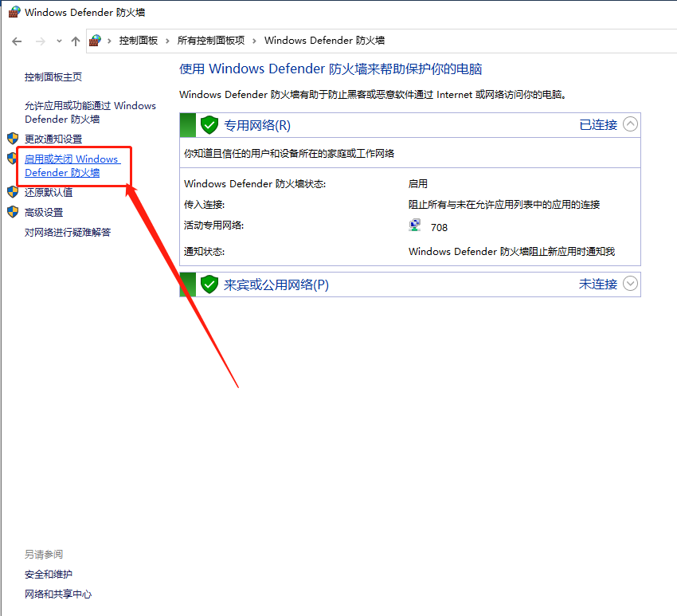
Task: Click shield icon beside 还原默认值
Action: [13, 192]
